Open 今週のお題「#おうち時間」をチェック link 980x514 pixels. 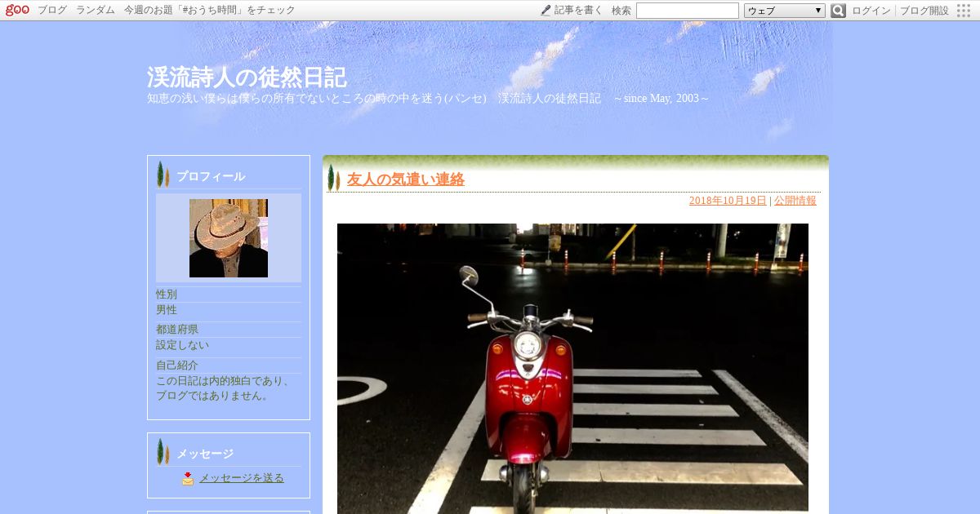tap(210, 11)
